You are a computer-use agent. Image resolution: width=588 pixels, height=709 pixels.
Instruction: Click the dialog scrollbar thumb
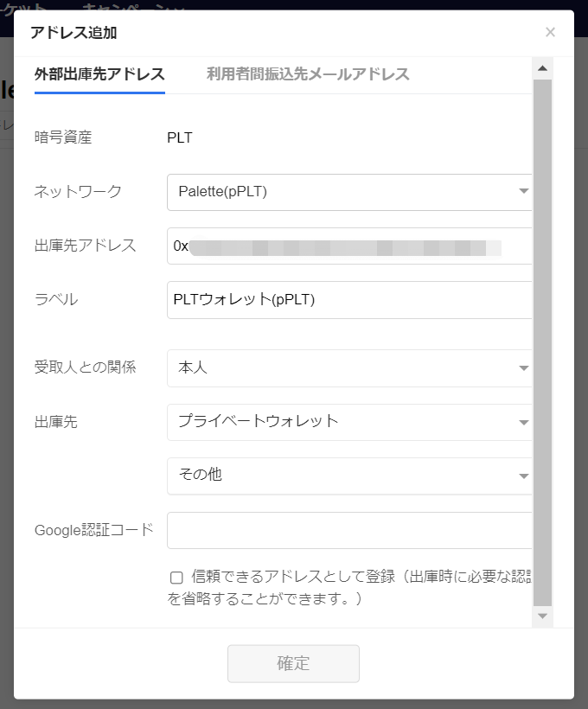click(543, 342)
